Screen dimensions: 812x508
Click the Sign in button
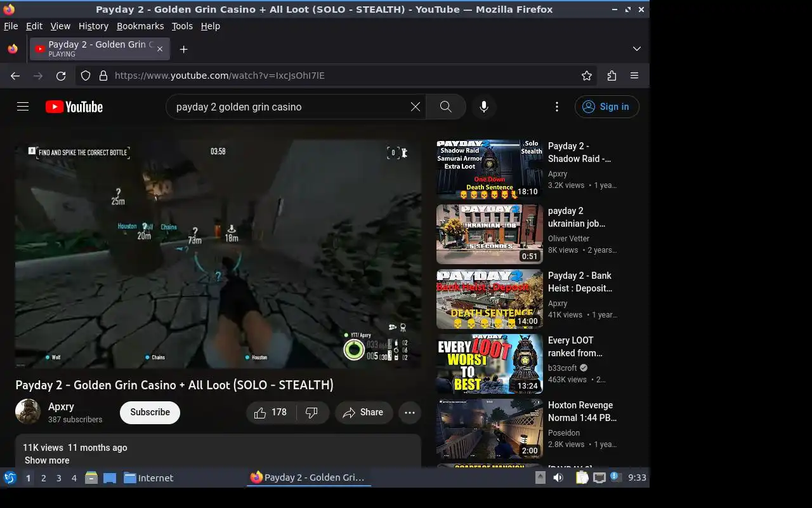click(x=606, y=107)
